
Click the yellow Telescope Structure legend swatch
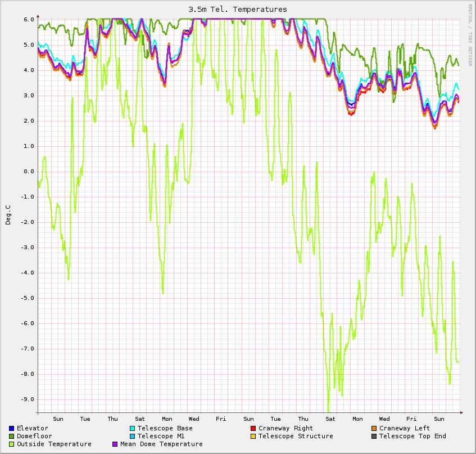click(253, 436)
